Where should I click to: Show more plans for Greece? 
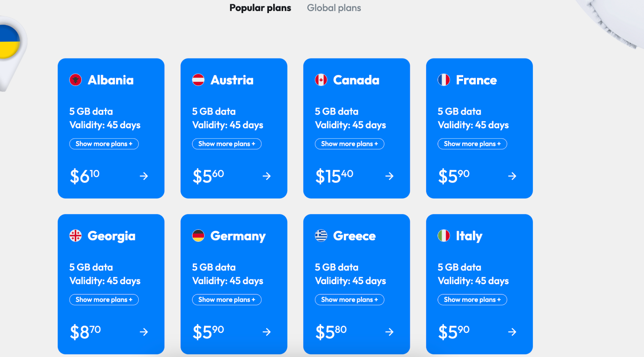tap(349, 300)
